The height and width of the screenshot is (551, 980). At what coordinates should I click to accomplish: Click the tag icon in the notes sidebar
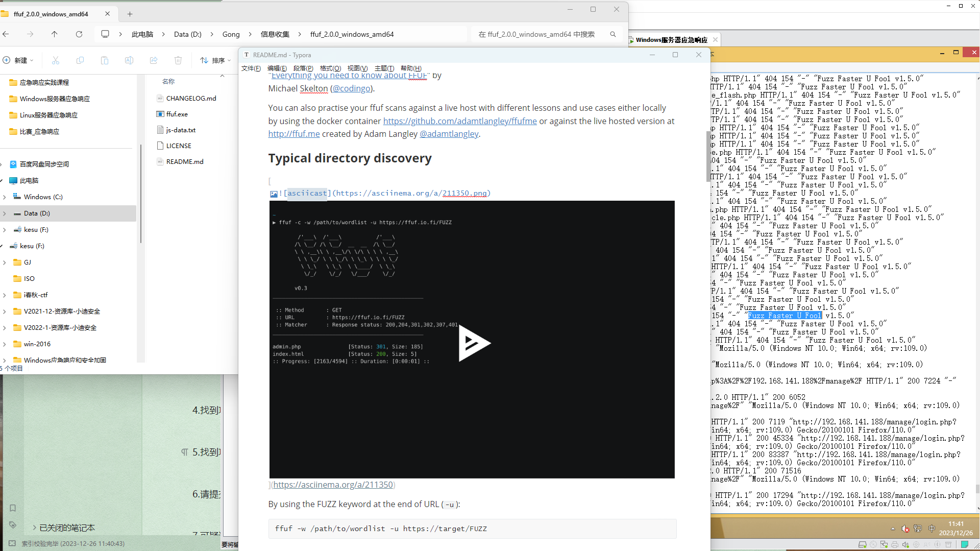click(13, 525)
